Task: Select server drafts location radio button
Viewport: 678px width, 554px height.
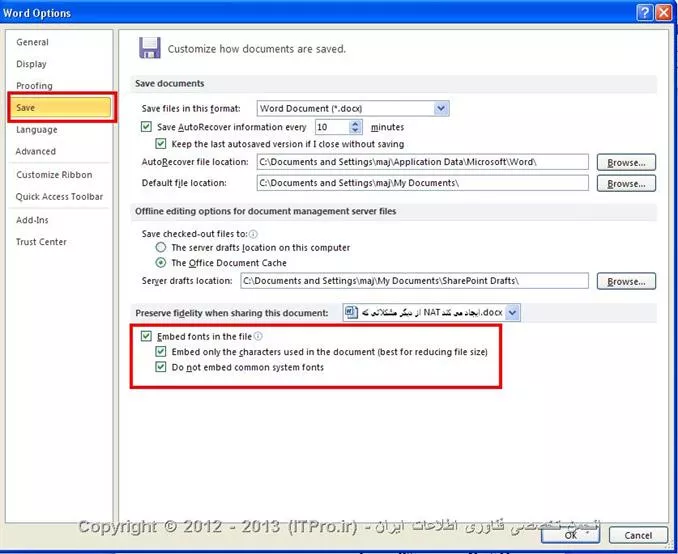Action: coord(160,247)
